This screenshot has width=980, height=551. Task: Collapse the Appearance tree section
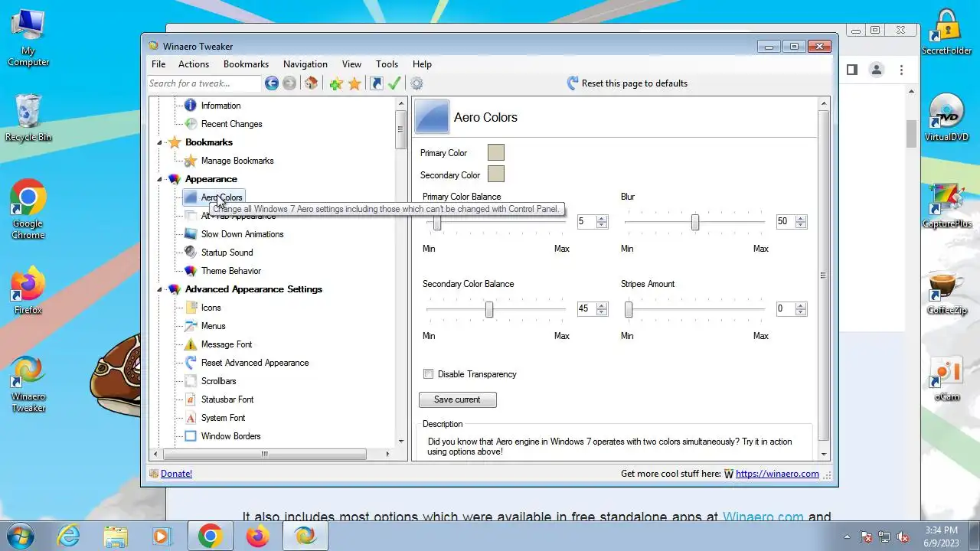tap(160, 179)
